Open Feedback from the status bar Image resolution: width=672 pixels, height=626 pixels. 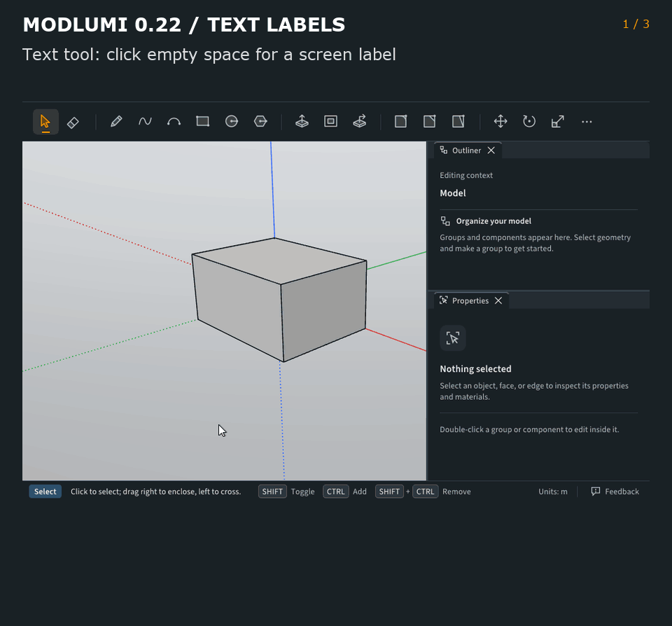tap(615, 492)
